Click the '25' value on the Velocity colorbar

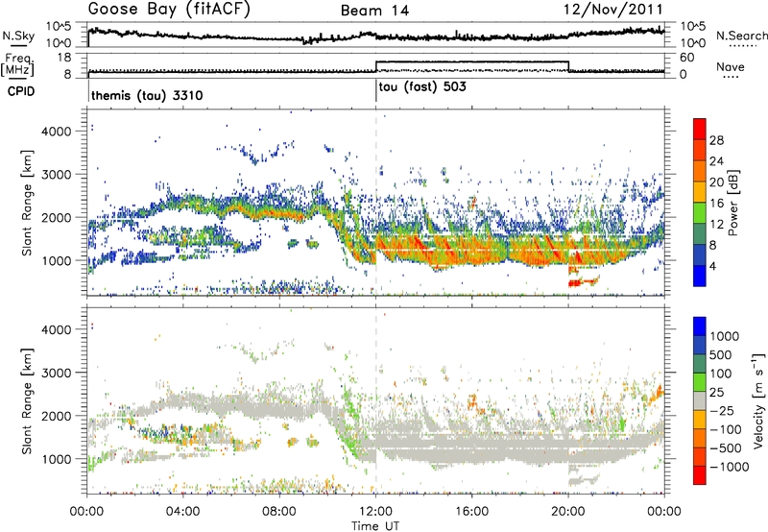(x=716, y=393)
